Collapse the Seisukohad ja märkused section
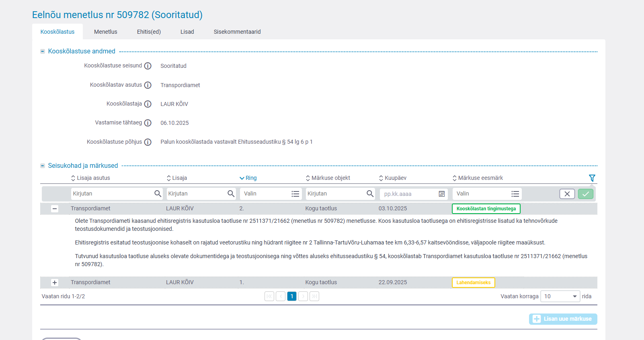Viewport: 644px width, 340px height. coord(43,166)
